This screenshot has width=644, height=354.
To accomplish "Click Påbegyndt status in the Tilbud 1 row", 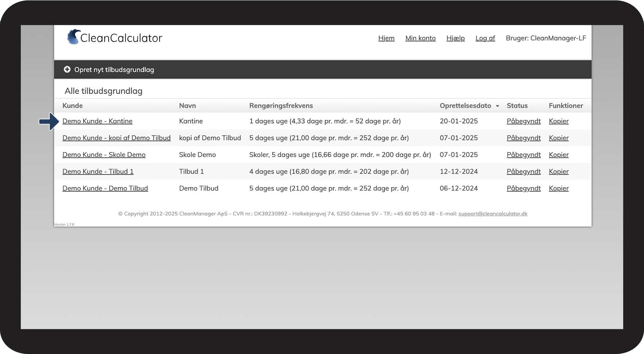I will coord(524,171).
